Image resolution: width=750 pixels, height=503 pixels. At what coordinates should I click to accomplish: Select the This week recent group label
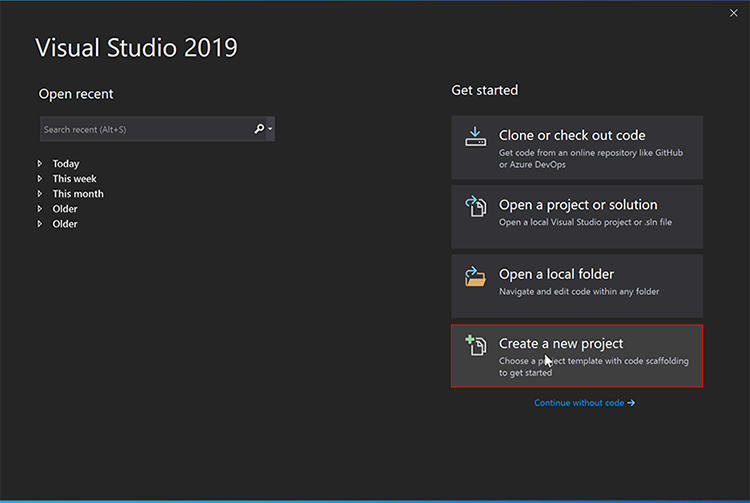click(x=74, y=179)
